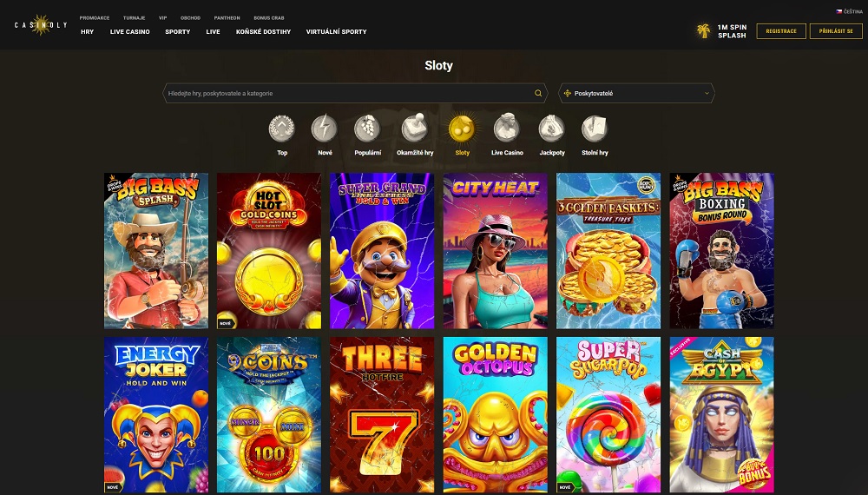Viewport: 868px width, 495px height.
Task: Open the OBCHOD link
Action: pos(190,18)
